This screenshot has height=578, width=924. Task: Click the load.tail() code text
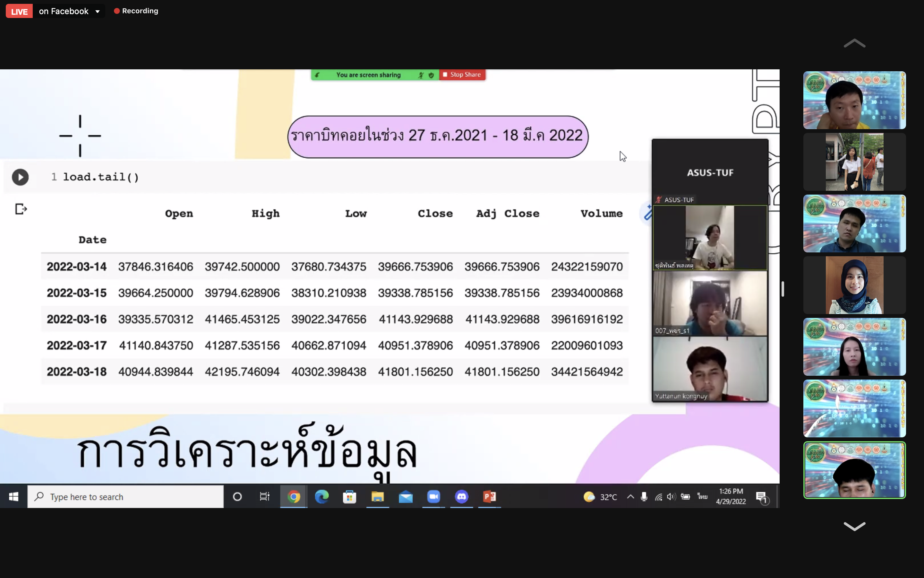[x=101, y=177]
